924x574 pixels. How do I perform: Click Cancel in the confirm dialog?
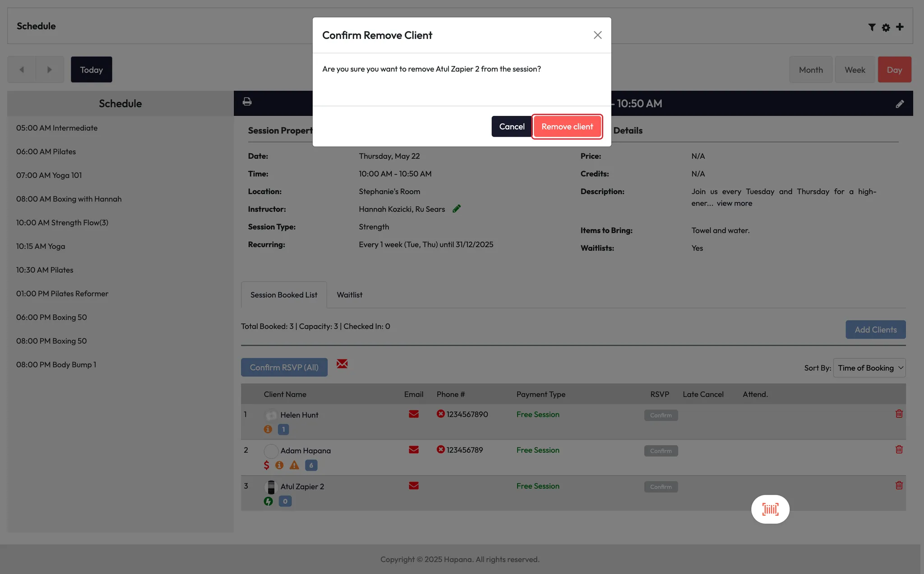[x=511, y=127]
